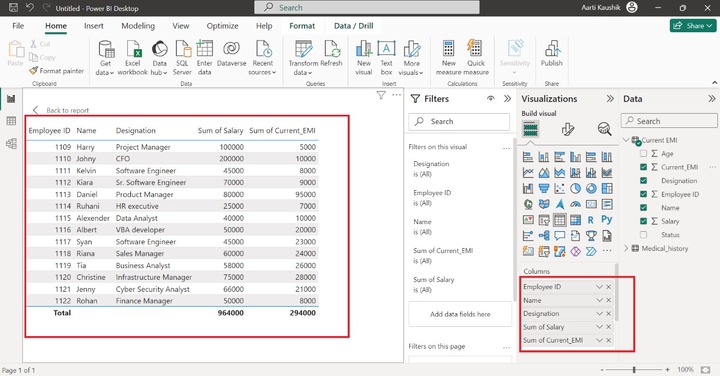Check the Age field
The width and height of the screenshot is (720, 376).
pos(643,153)
